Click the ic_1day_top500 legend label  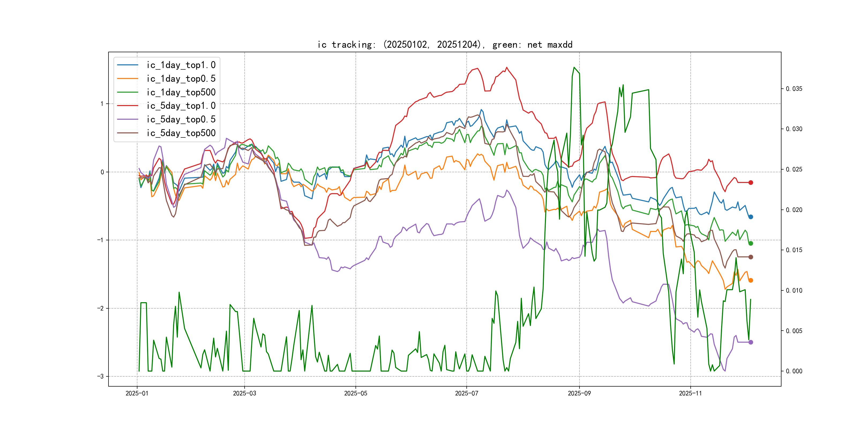181,92
